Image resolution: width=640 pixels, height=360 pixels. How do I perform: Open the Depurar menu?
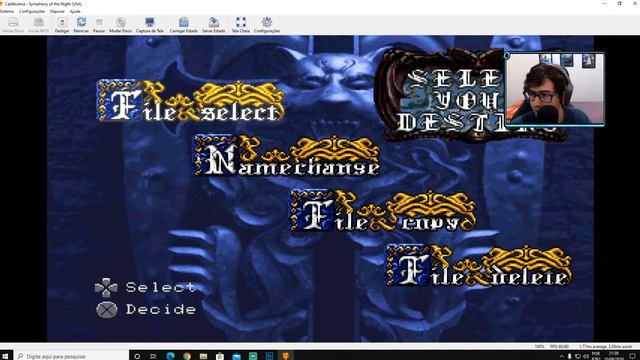tap(57, 11)
